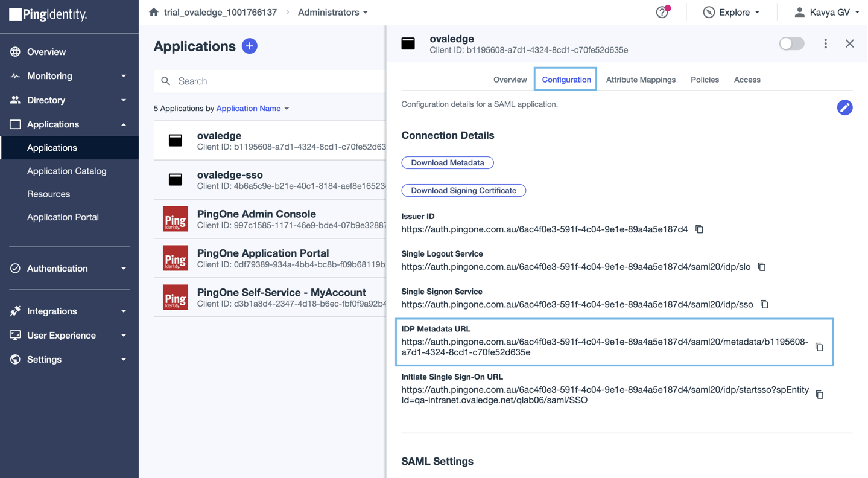Enable the ovaledge application toggle
Viewport: 868px width, 478px height.
pyautogui.click(x=791, y=43)
